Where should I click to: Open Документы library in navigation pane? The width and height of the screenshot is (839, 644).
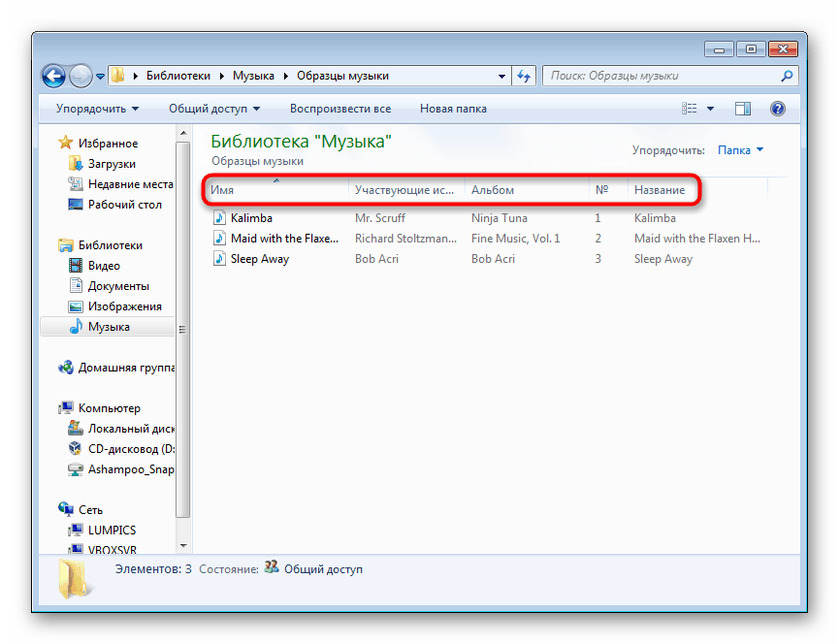[x=118, y=286]
